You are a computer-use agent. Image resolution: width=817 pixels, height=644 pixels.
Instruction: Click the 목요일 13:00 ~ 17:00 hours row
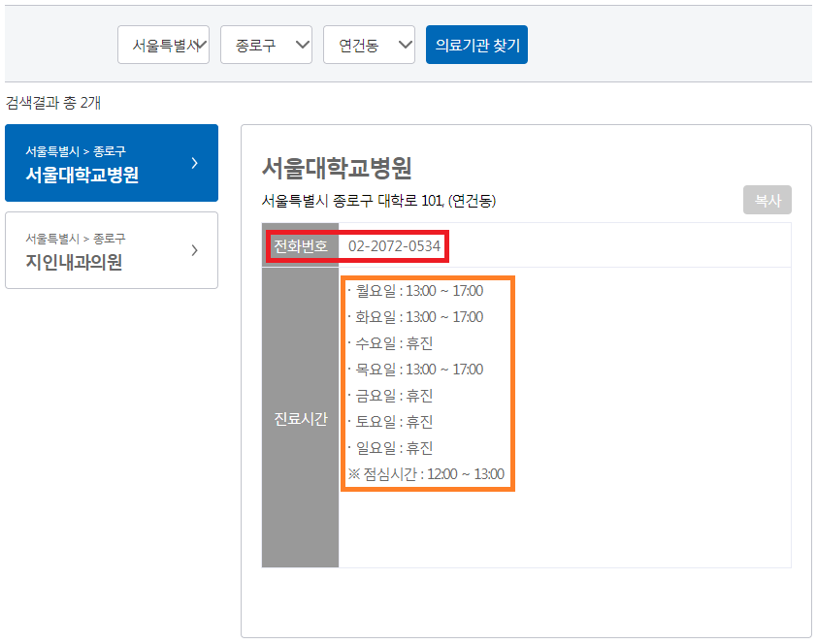coord(416,370)
